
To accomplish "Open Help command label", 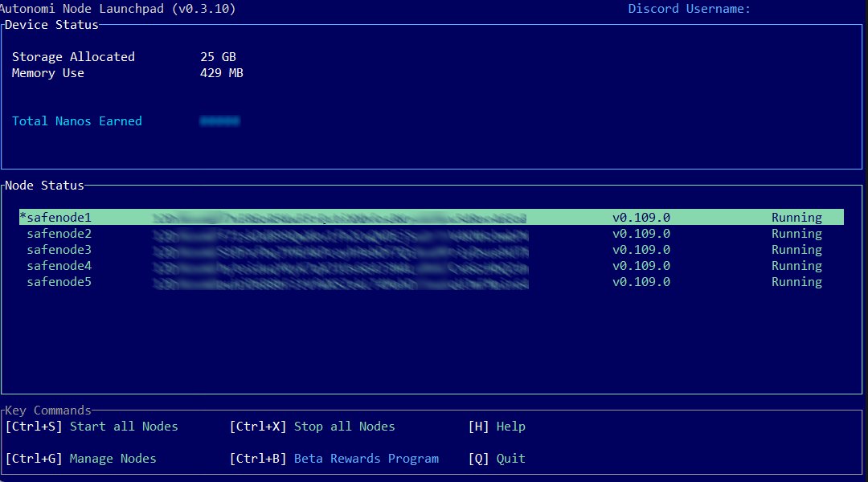I will click(x=510, y=427).
